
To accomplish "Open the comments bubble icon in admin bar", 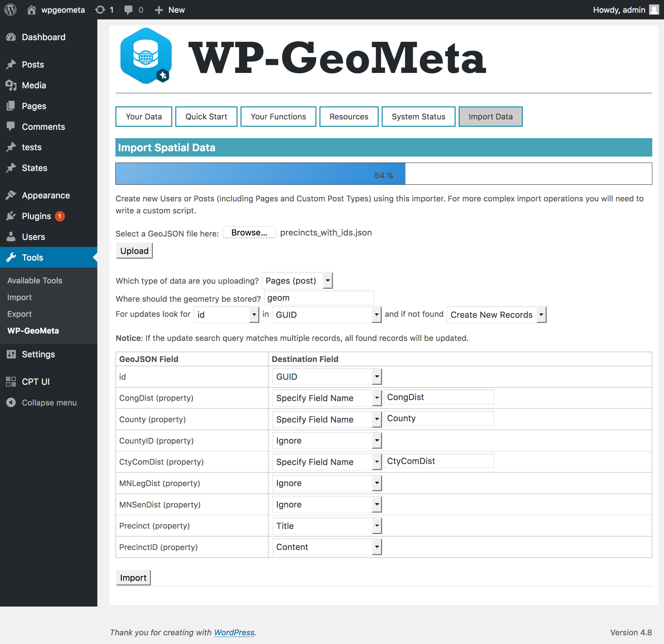I will (x=128, y=10).
